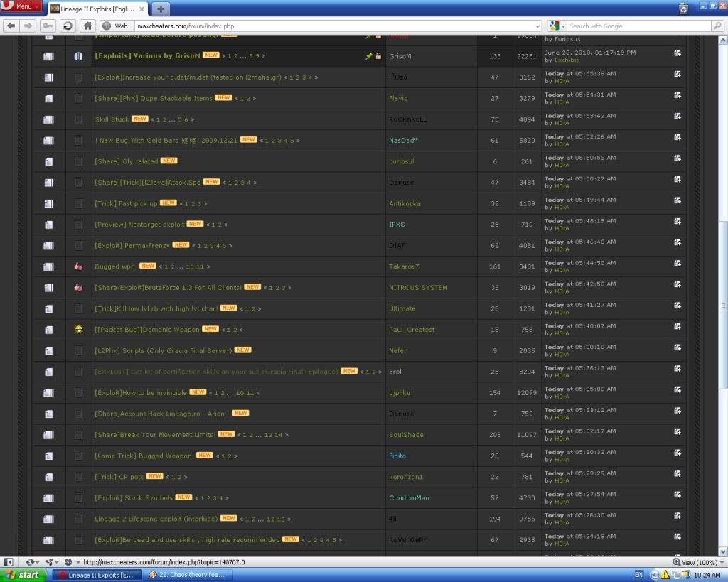Viewport: 728px width, 582px height.
Task: Close the Lineage II Exploits tab
Action: pyautogui.click(x=141, y=9)
